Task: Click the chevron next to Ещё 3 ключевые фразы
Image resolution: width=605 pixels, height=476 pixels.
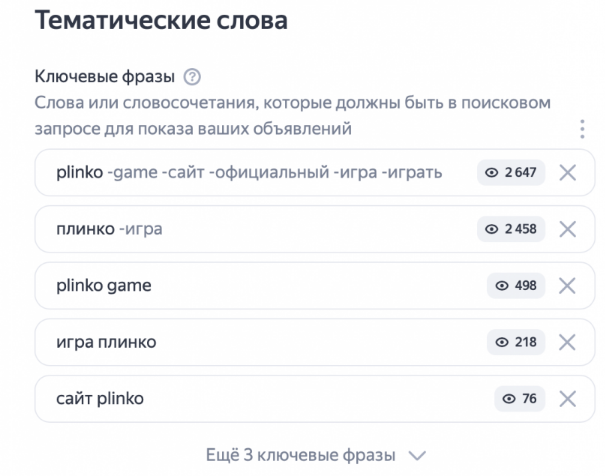Action: coord(417,456)
